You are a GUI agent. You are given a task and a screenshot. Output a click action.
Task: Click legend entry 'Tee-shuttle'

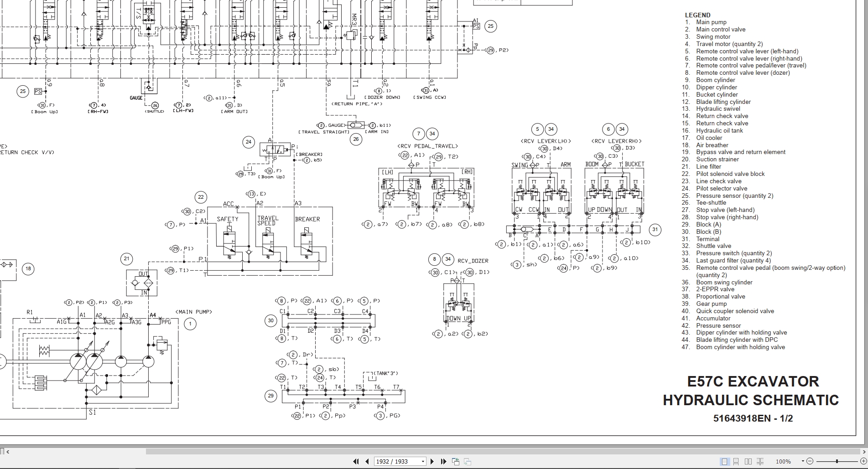point(711,203)
